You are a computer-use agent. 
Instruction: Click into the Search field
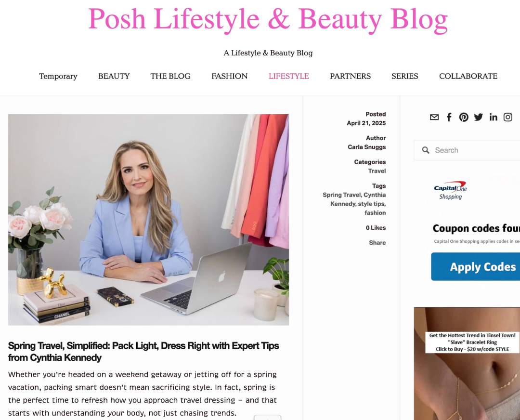pyautogui.click(x=467, y=150)
